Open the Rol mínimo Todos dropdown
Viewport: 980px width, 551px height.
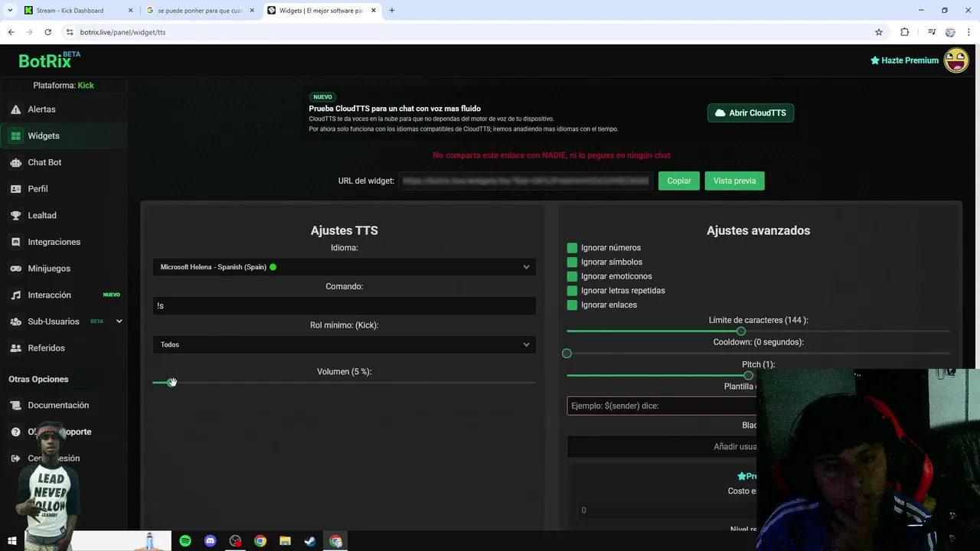(x=344, y=344)
